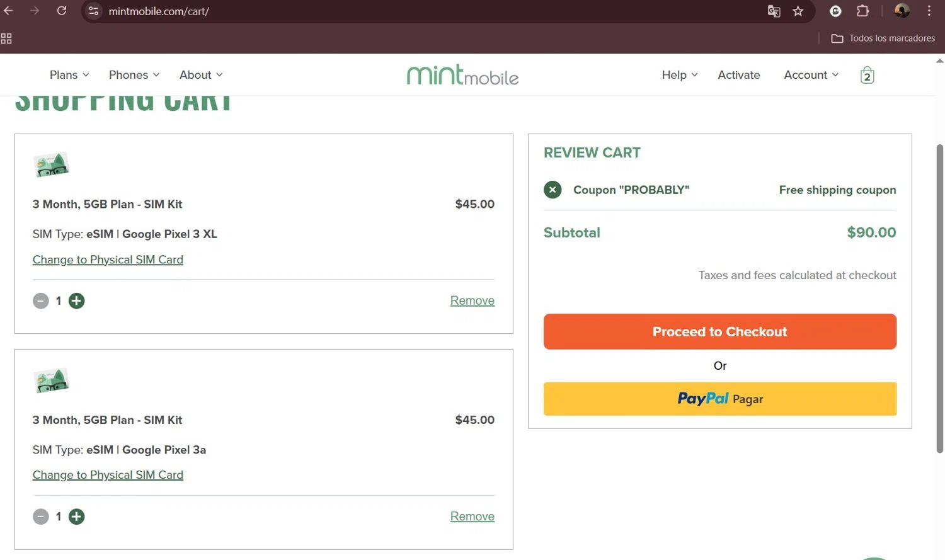This screenshot has width=945, height=560.
Task: Change Pixel 3 XL item to Physical SIM Card
Action: coord(108,260)
